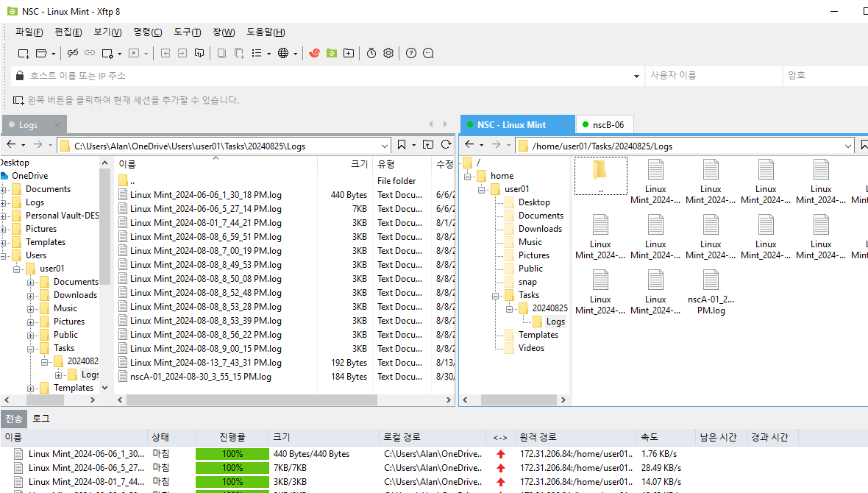Image resolution: width=868 pixels, height=493 pixels.
Task: Switch to the nscB-06 session tab
Action: [x=605, y=124]
